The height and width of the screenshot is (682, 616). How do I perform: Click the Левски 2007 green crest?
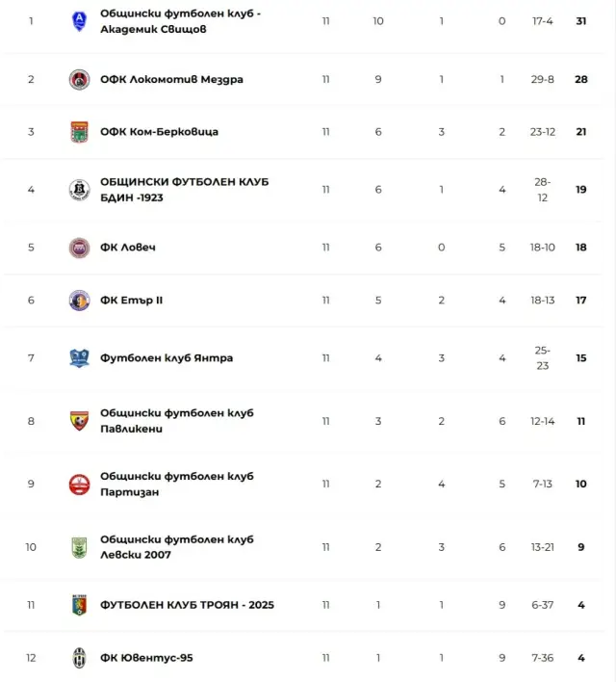click(79, 547)
